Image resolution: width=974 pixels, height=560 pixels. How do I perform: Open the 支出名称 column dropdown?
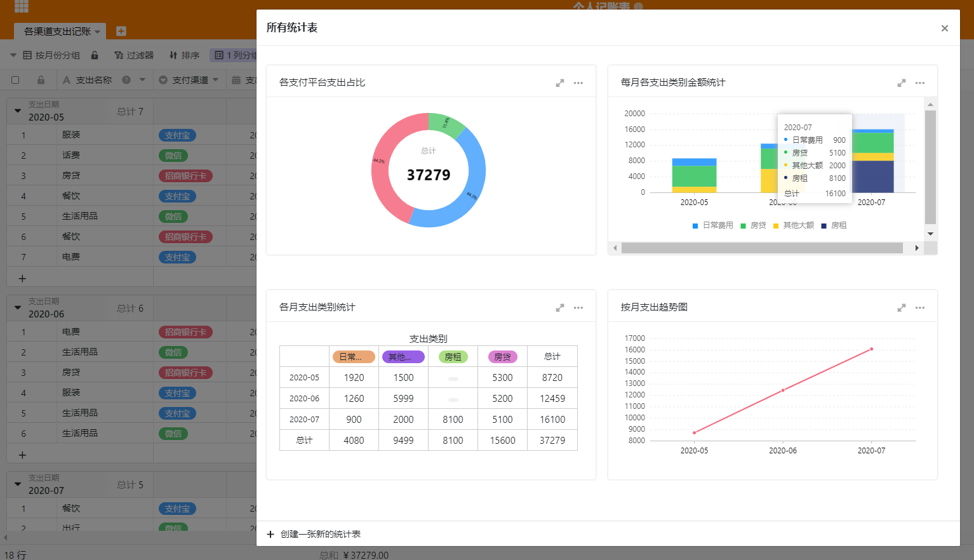coord(142,80)
